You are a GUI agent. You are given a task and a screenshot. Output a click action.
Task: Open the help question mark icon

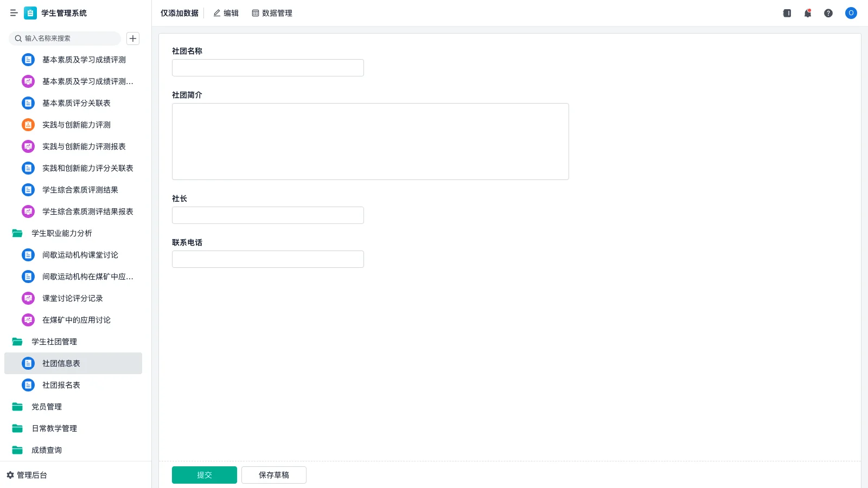tap(828, 13)
